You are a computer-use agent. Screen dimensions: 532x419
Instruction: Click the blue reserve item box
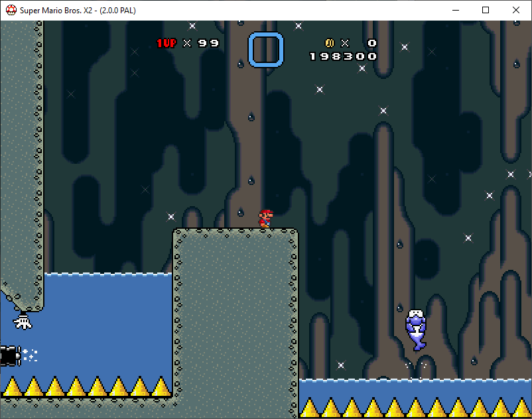pyautogui.click(x=266, y=50)
